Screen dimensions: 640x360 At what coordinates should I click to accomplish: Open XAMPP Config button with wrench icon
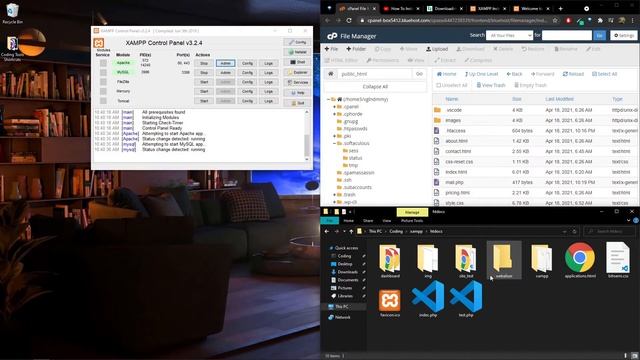pyautogui.click(x=298, y=42)
